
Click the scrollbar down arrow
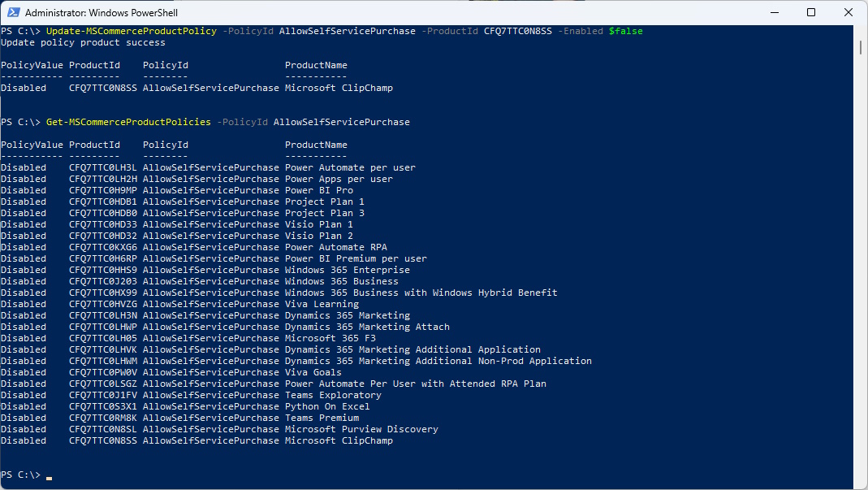coord(861,483)
